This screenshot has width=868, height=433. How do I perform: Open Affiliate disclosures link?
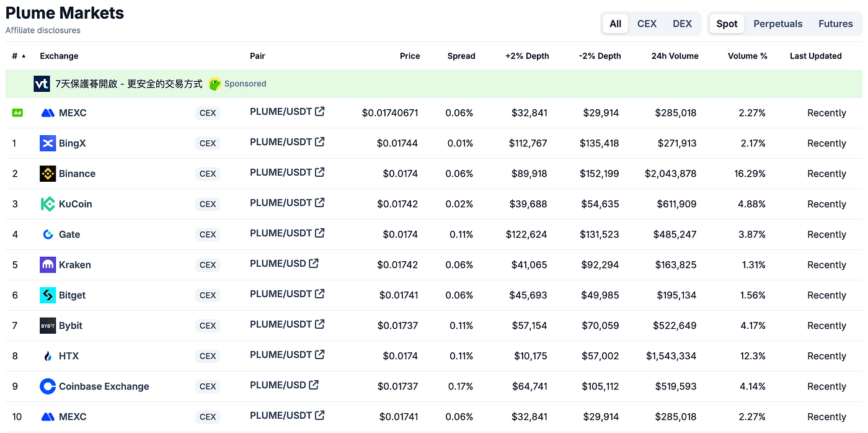tap(43, 30)
